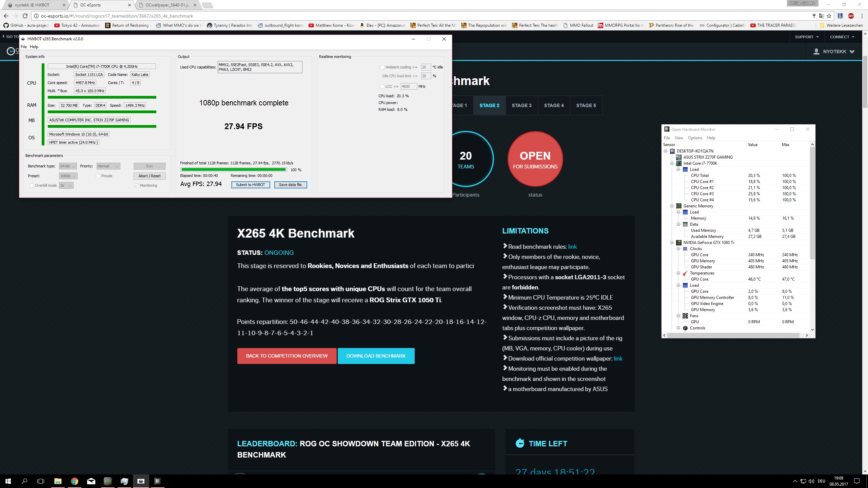Click the user profile icon beside NYOTEKK
Screen dimensions: 868x488
816,52
